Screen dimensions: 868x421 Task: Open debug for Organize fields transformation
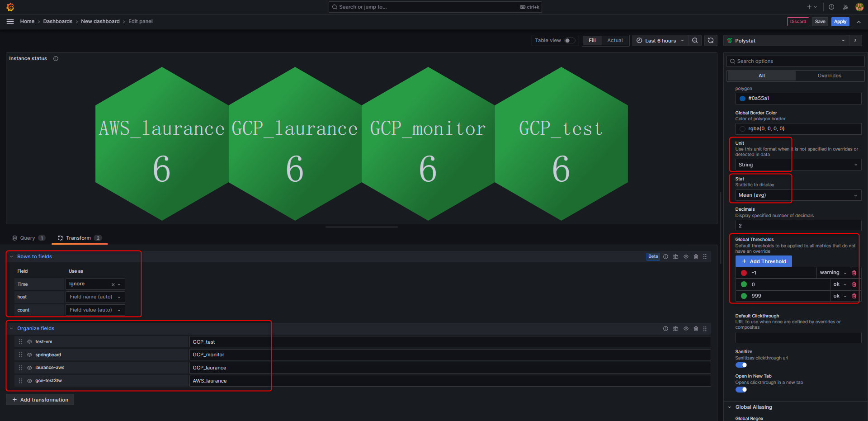click(x=675, y=329)
